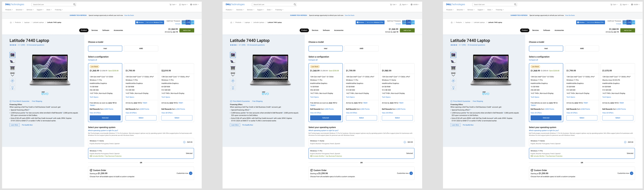Click the home breadcrumb icon in the right page

point(452,22)
